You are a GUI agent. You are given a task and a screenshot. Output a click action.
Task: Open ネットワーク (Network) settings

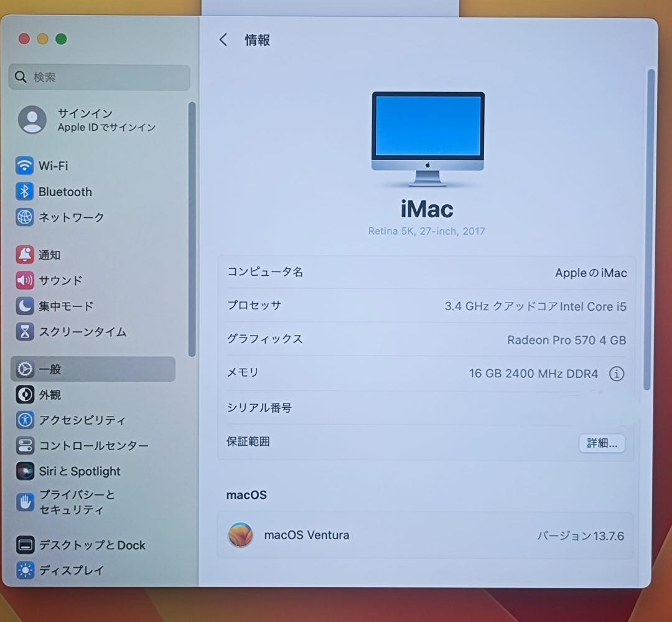pyautogui.click(x=24, y=217)
